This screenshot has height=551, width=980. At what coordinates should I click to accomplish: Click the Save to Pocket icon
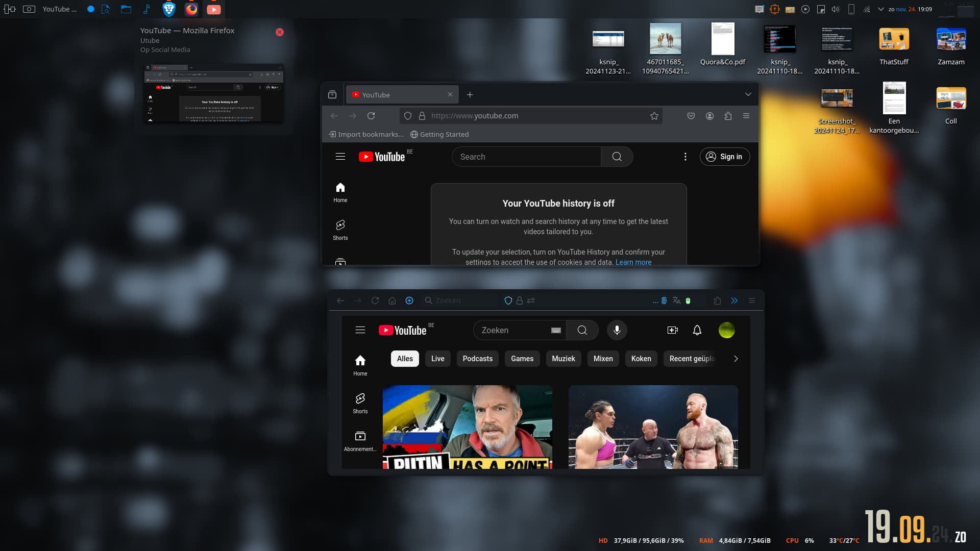[x=691, y=116]
